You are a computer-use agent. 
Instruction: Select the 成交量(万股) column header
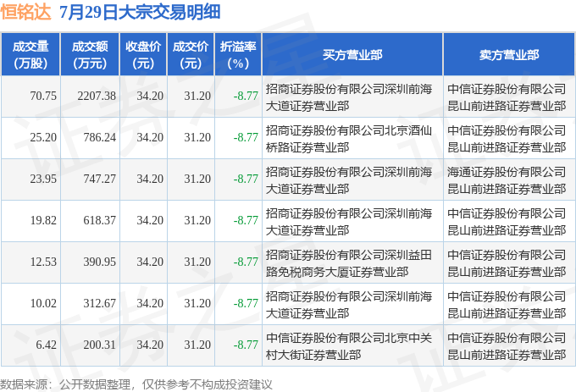click(x=30, y=55)
